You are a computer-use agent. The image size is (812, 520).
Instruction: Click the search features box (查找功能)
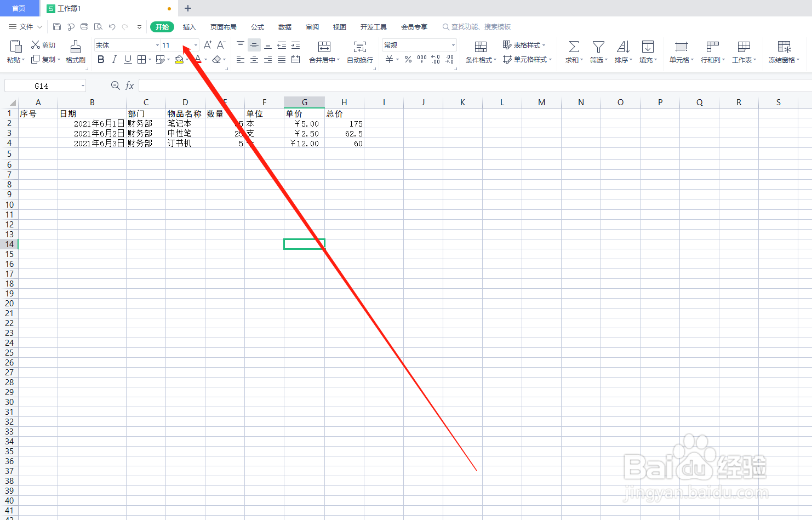477,26
